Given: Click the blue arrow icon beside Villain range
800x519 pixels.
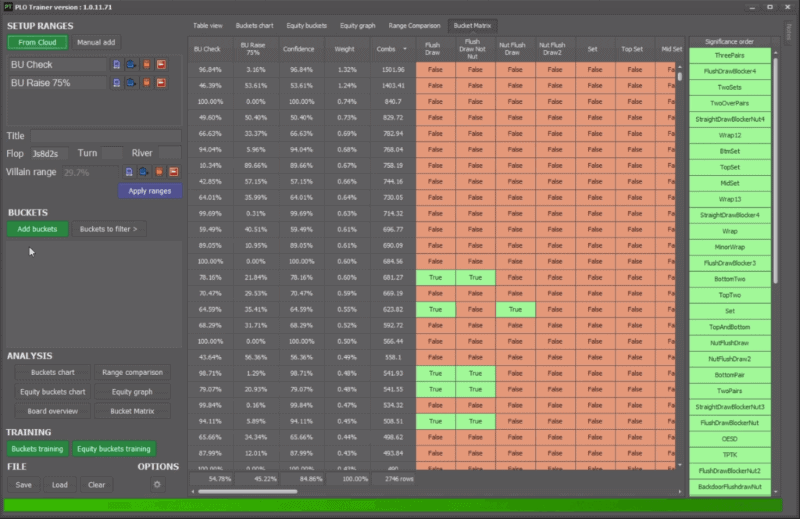Looking at the screenshot, I should pos(144,172).
